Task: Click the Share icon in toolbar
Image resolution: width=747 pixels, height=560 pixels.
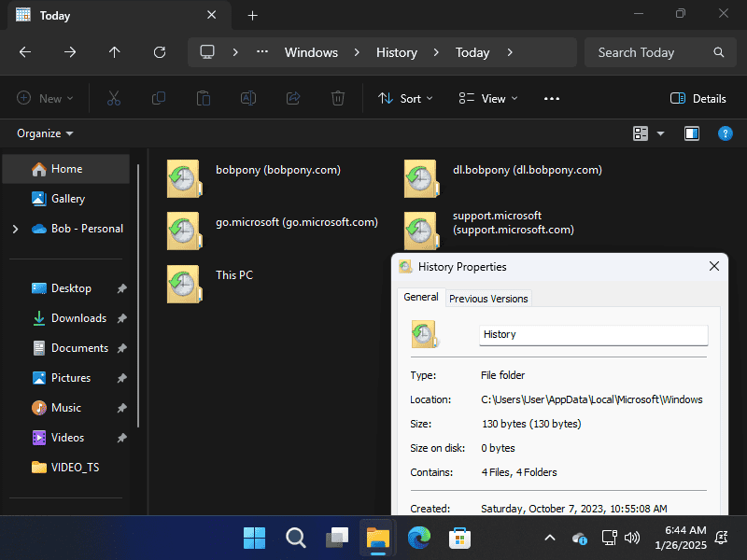Action: 293,98
